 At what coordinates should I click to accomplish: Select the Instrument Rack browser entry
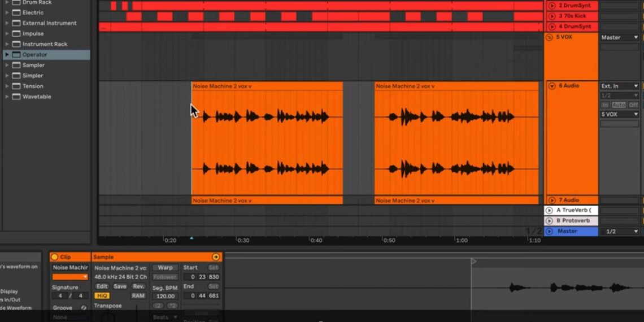(45, 44)
